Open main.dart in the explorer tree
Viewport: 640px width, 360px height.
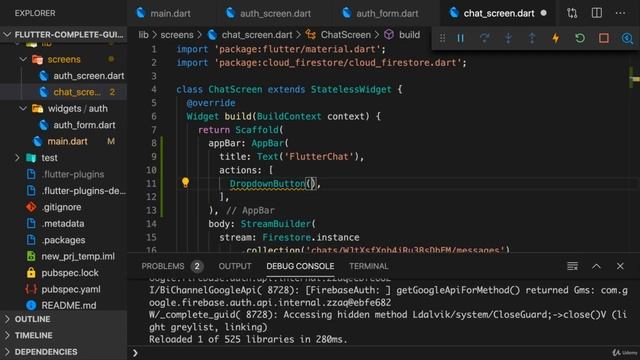coord(67,142)
